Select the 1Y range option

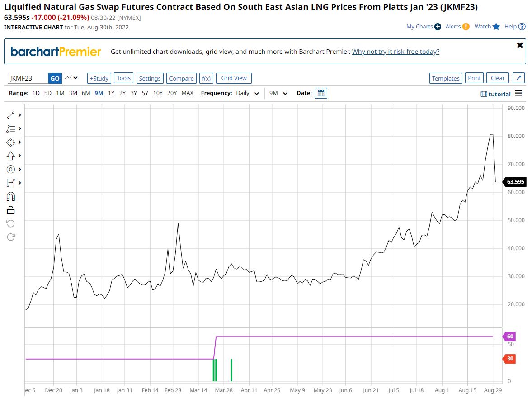tap(111, 93)
